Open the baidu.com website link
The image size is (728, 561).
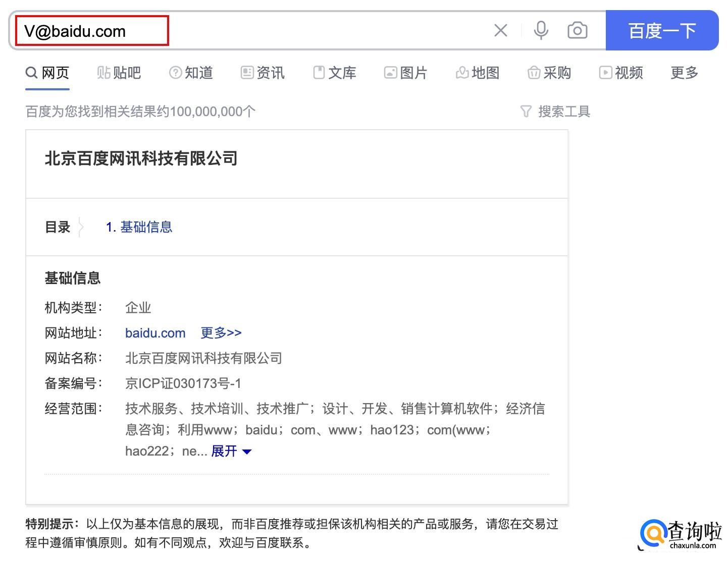click(155, 333)
